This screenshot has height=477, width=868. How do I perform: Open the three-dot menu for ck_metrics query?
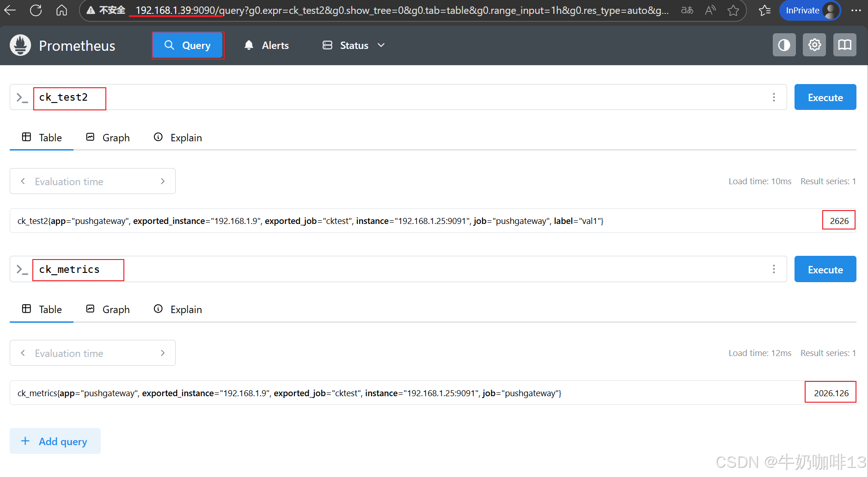(x=774, y=269)
